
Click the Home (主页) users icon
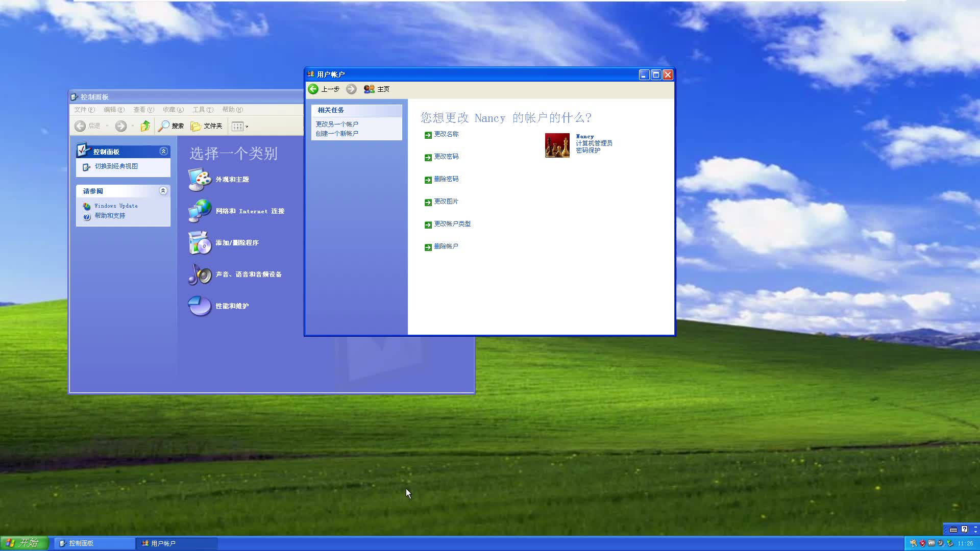(x=369, y=89)
